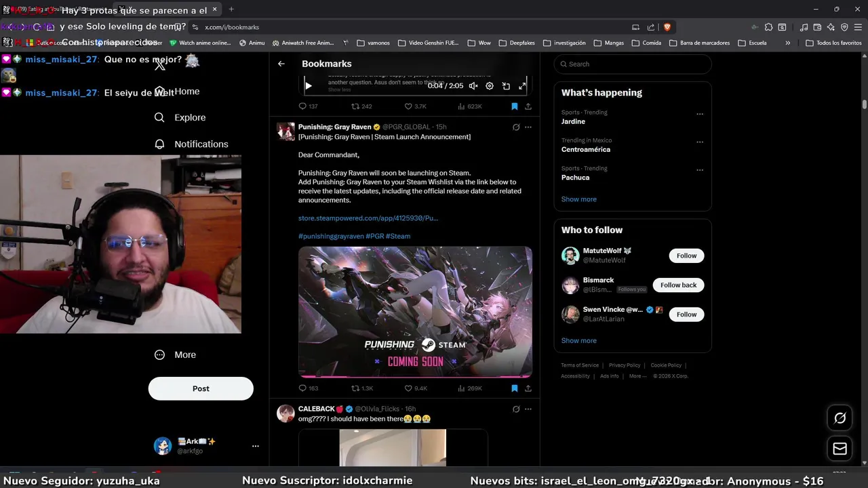The width and height of the screenshot is (868, 488).
Task: Play the video above the Gray Raven post
Action: pyautogui.click(x=309, y=86)
